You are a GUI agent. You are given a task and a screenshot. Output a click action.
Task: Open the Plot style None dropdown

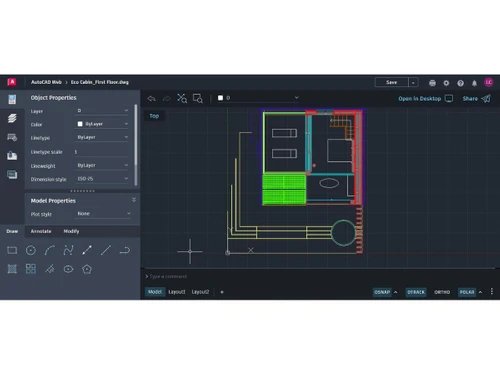(103, 214)
